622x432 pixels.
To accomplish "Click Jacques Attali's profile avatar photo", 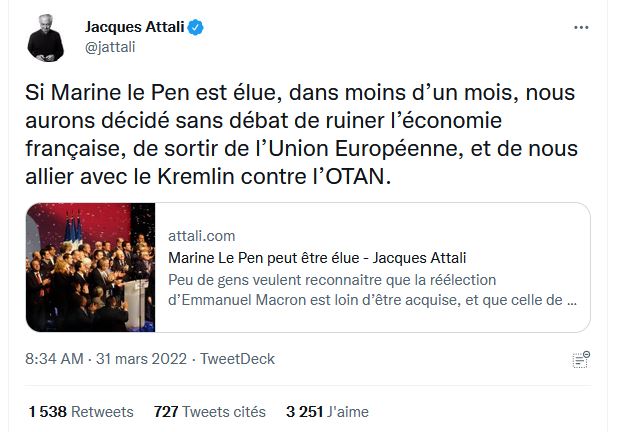I will pos(46,36).
